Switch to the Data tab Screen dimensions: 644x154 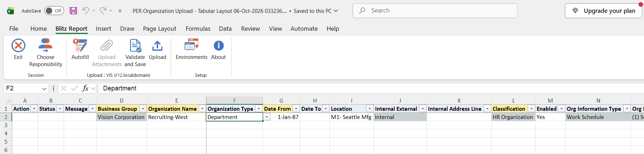click(225, 29)
